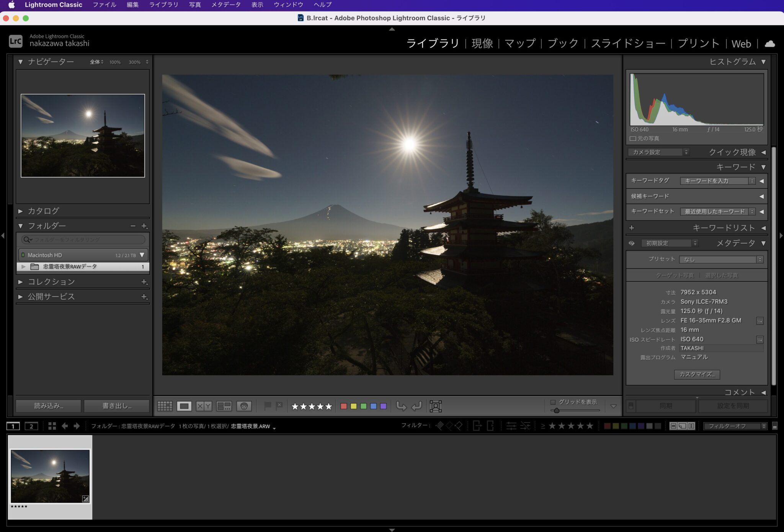Screen dimensions: 784x532
Task: Open Survey view icon
Action: tap(224, 406)
